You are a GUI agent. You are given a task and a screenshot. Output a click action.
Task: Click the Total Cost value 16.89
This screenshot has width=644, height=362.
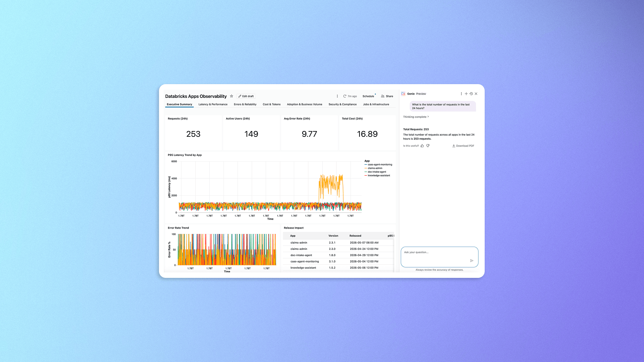coord(367,134)
